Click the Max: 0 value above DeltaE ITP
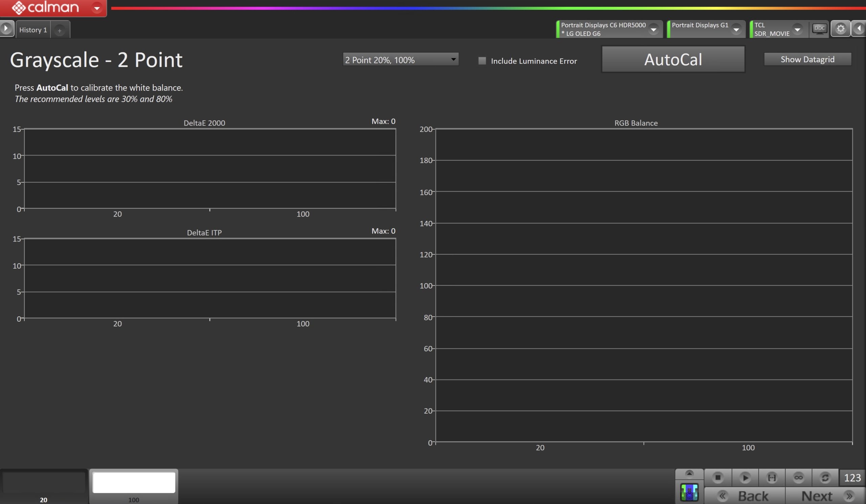Viewport: 866px width, 504px height. tap(384, 231)
